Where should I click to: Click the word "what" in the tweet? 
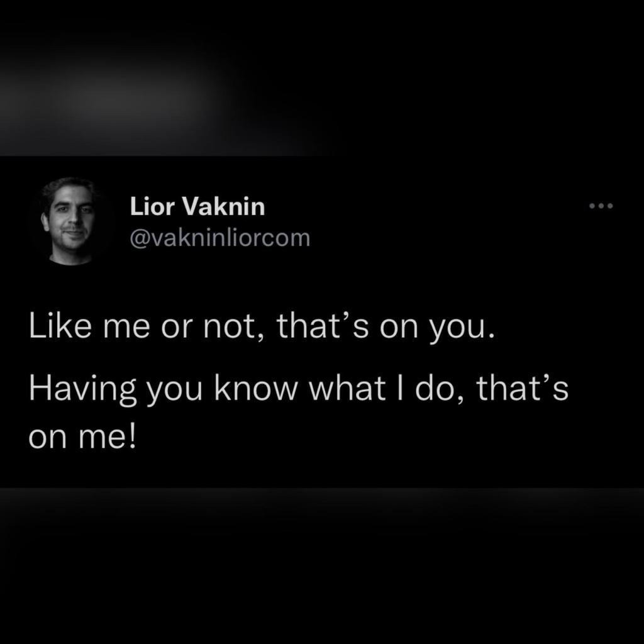point(347,387)
